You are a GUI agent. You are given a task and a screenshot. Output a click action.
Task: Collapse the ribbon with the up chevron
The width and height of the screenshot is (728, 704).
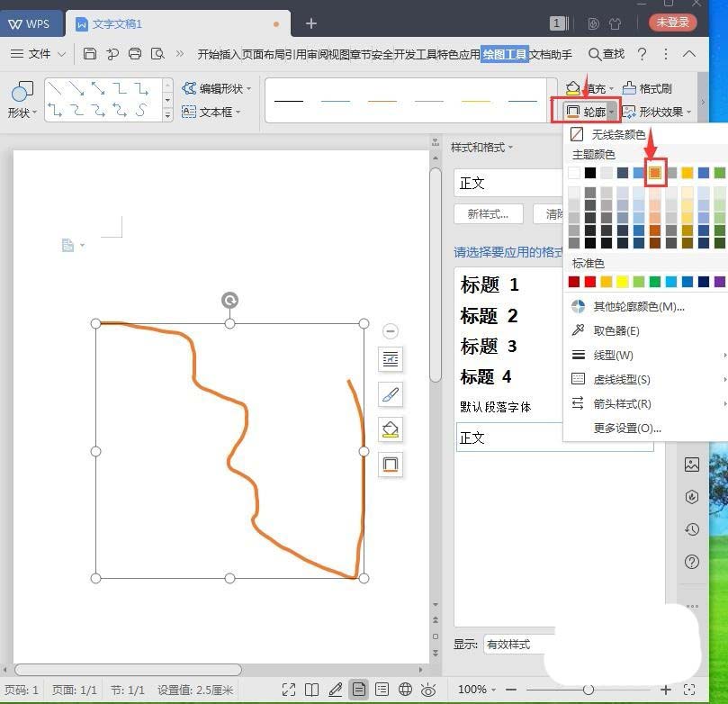pyautogui.click(x=689, y=54)
